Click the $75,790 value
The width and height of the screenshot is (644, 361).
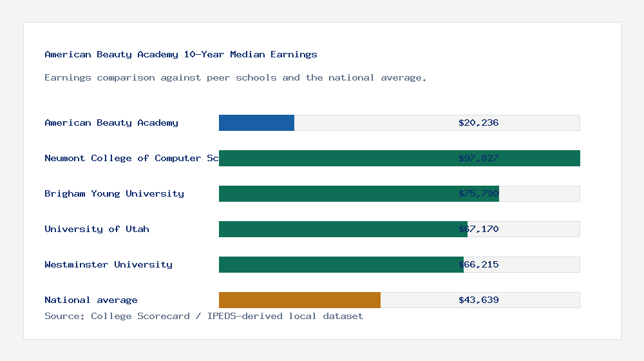click(478, 193)
